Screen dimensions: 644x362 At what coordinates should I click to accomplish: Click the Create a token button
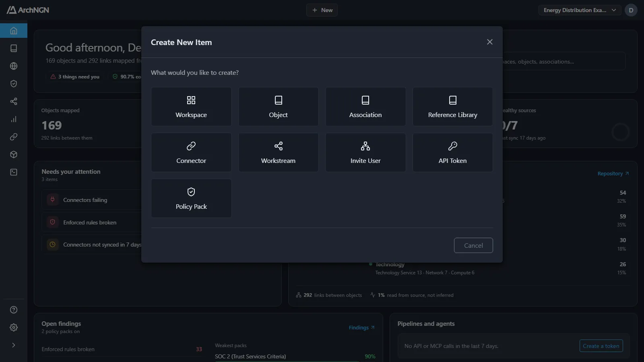pyautogui.click(x=601, y=346)
